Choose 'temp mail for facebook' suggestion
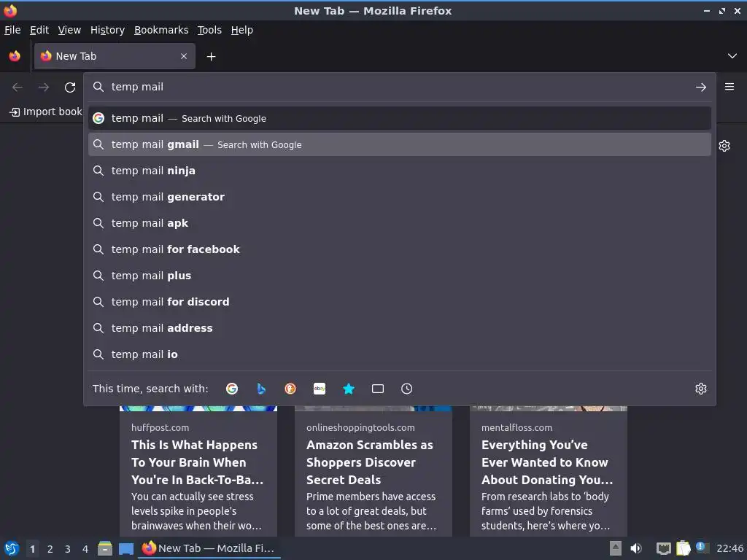 [400, 249]
